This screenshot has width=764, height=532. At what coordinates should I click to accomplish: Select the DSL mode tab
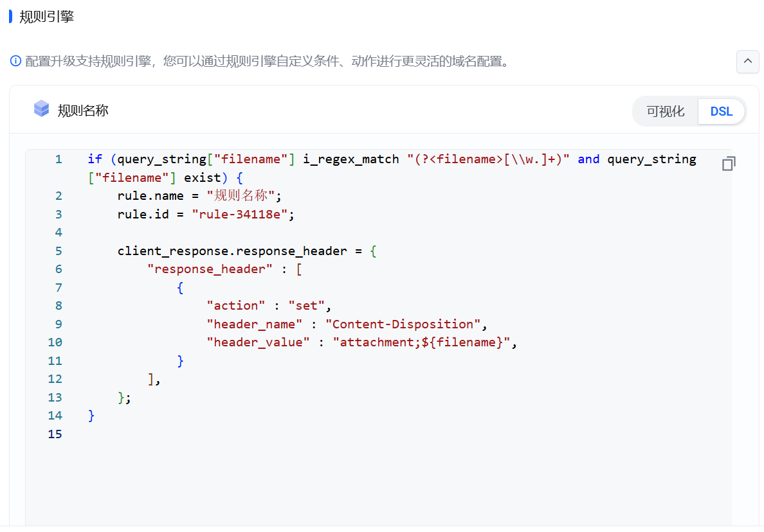(721, 111)
